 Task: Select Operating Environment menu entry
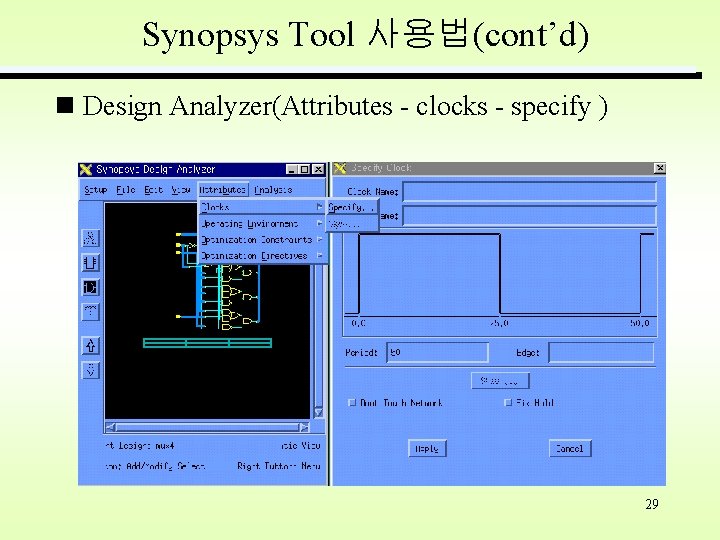pyautogui.click(x=262, y=224)
